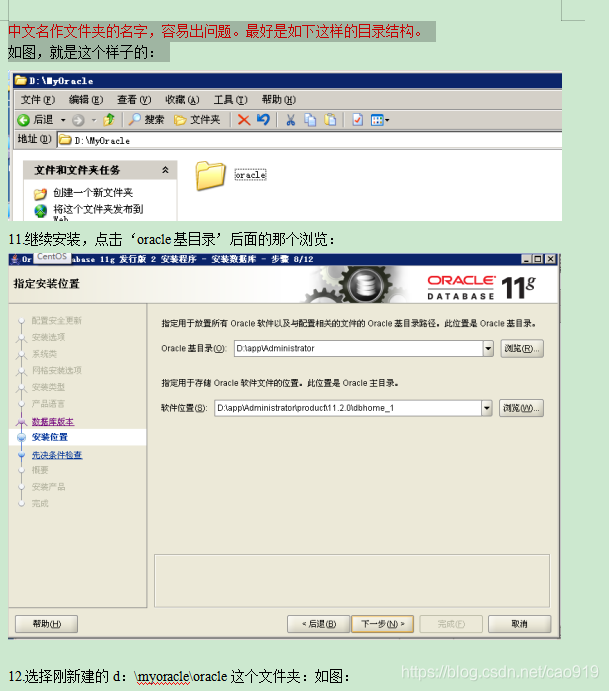The height and width of the screenshot is (691, 609).
Task: Click the Java icon in installer title bar
Action: pyautogui.click(x=15, y=259)
